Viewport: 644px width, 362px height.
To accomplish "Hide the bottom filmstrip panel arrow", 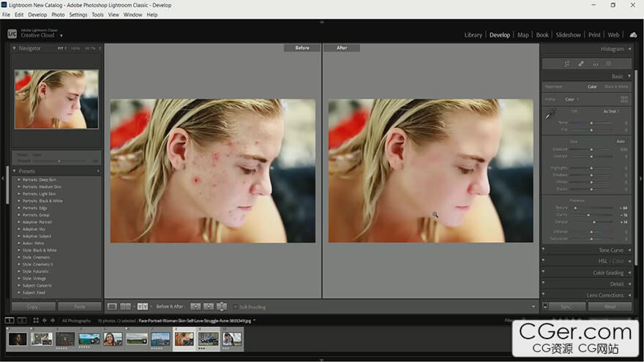I will (321, 360).
